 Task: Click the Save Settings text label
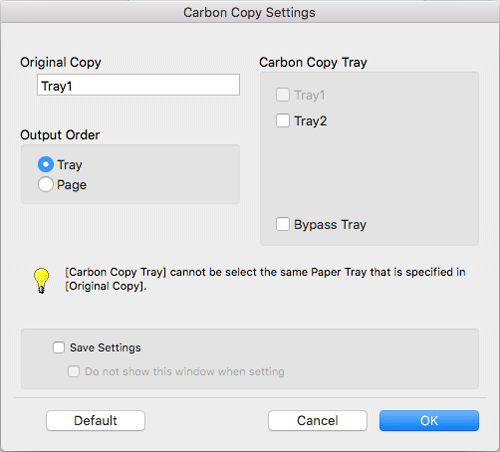click(105, 348)
